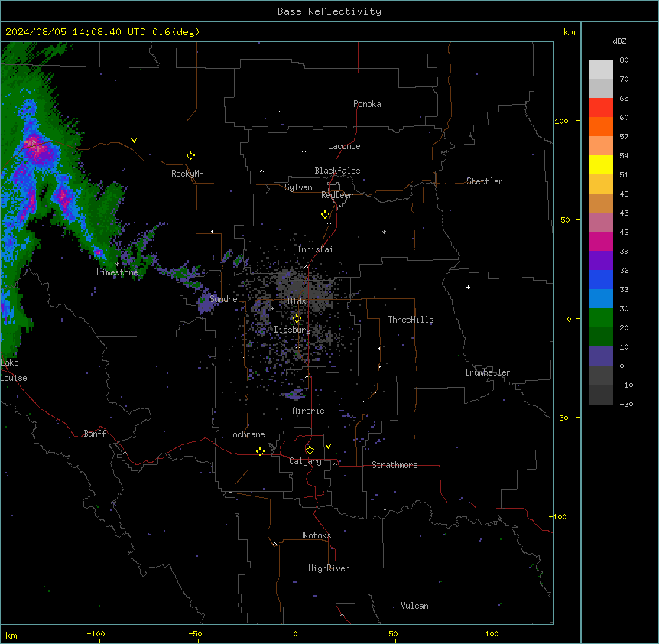
Task: Select the white plus marker north of Drumheller
Action: pyautogui.click(x=468, y=287)
